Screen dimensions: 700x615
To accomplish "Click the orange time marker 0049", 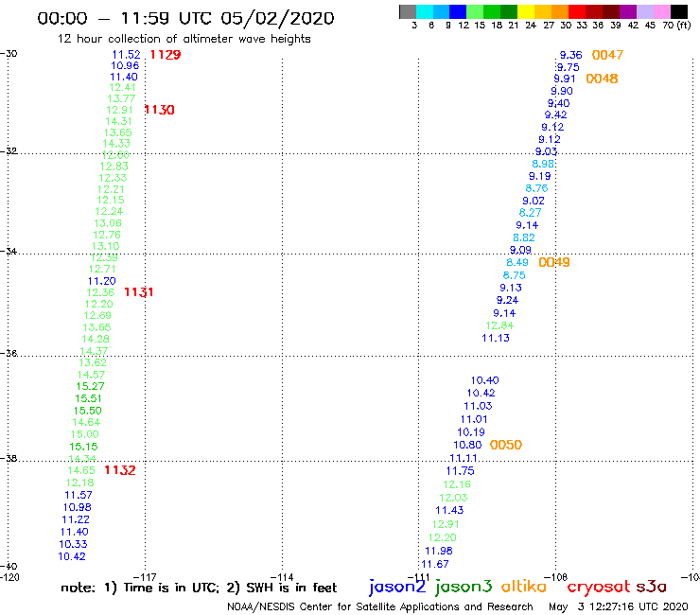I will pos(554,262).
